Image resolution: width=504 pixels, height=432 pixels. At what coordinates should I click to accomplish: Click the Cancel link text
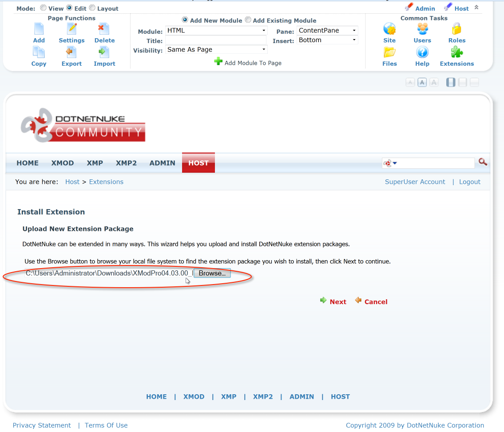coord(376,302)
